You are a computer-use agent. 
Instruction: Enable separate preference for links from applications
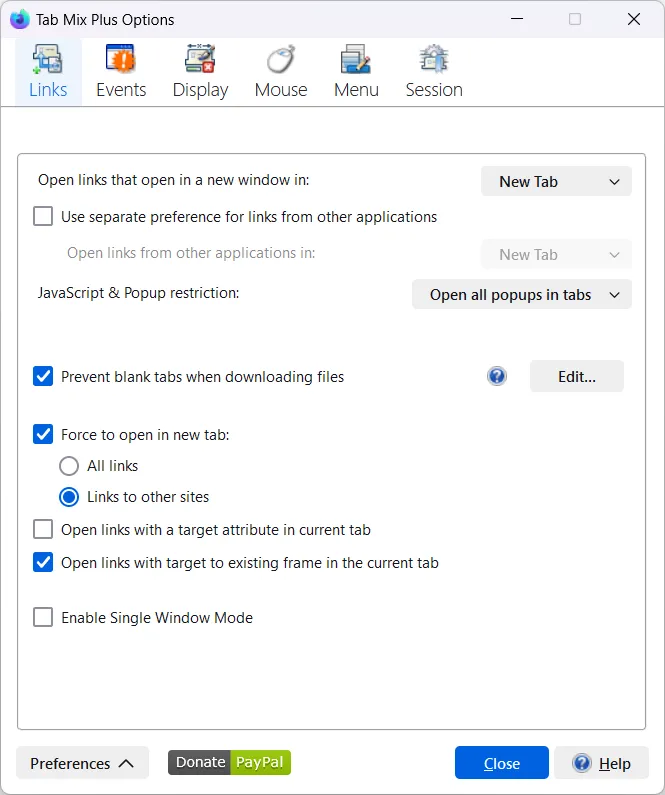coord(43,216)
